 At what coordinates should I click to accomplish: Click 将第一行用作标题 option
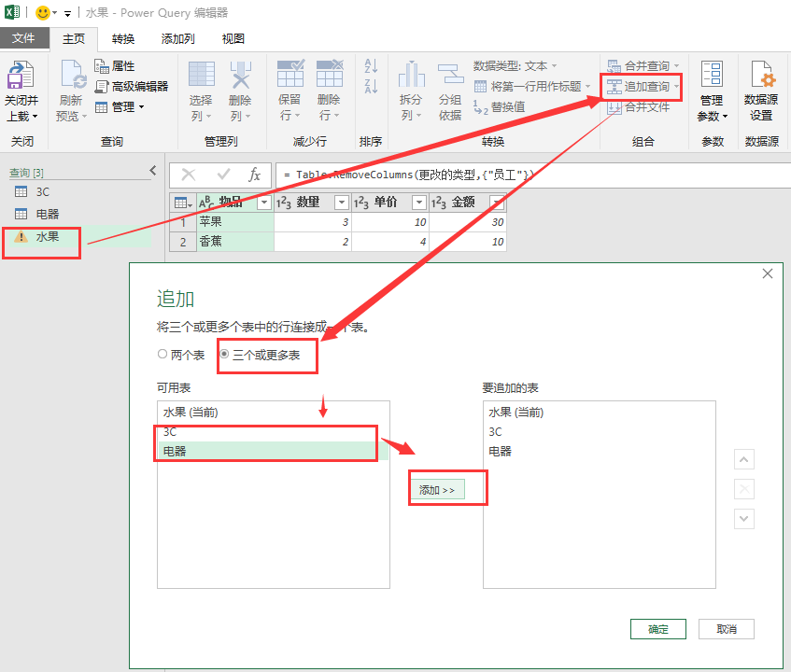(532, 87)
